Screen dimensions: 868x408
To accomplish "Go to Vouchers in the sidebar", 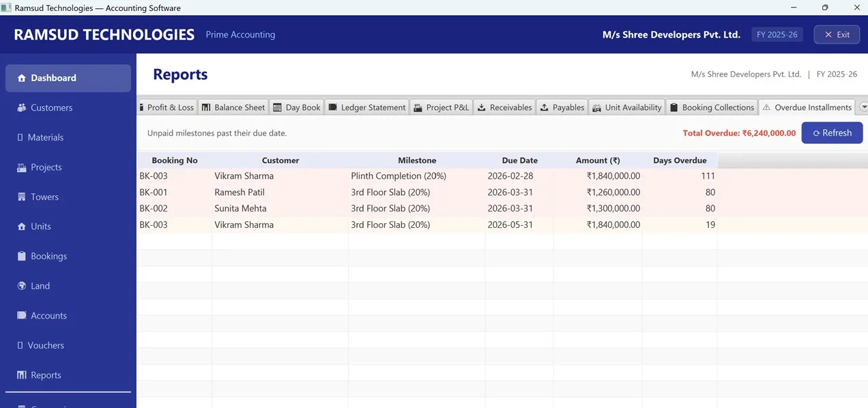I will (68, 345).
